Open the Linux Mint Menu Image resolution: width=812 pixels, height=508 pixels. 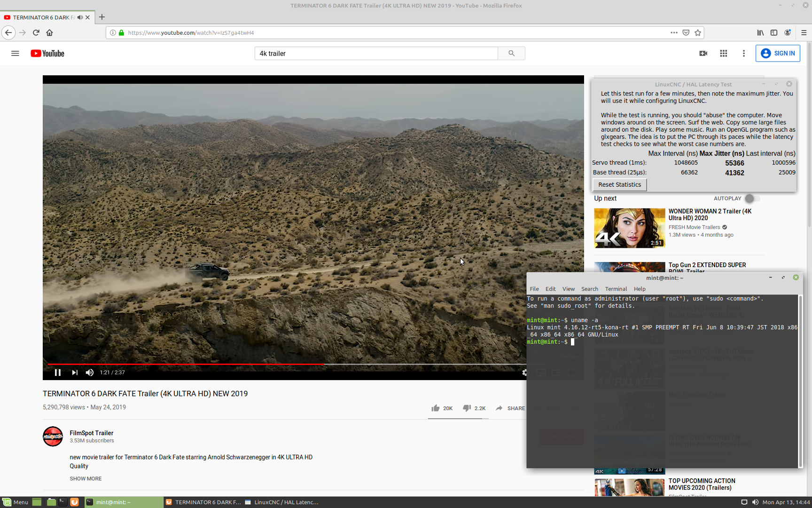[16, 502]
